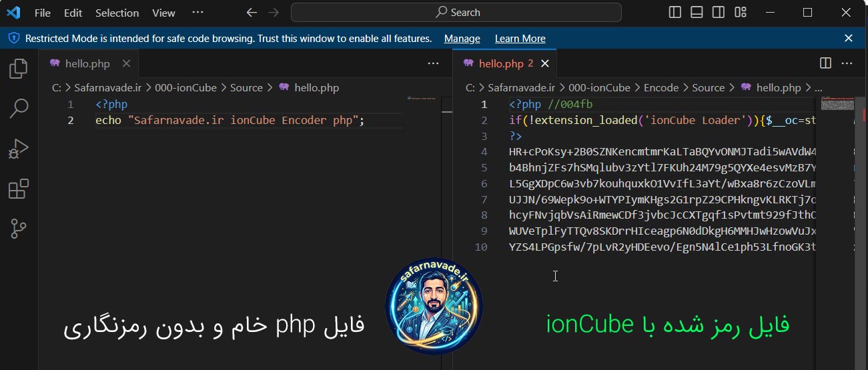Toggle secondary side bar layout icon
This screenshot has width=868, height=370.
pyautogui.click(x=718, y=12)
